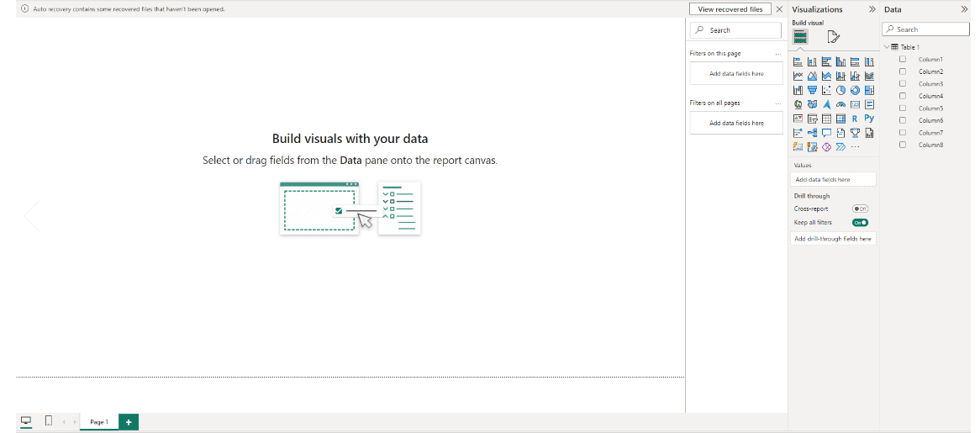Select the 100% stacked bar chart visual
The height and width of the screenshot is (433, 980).
[x=855, y=61]
